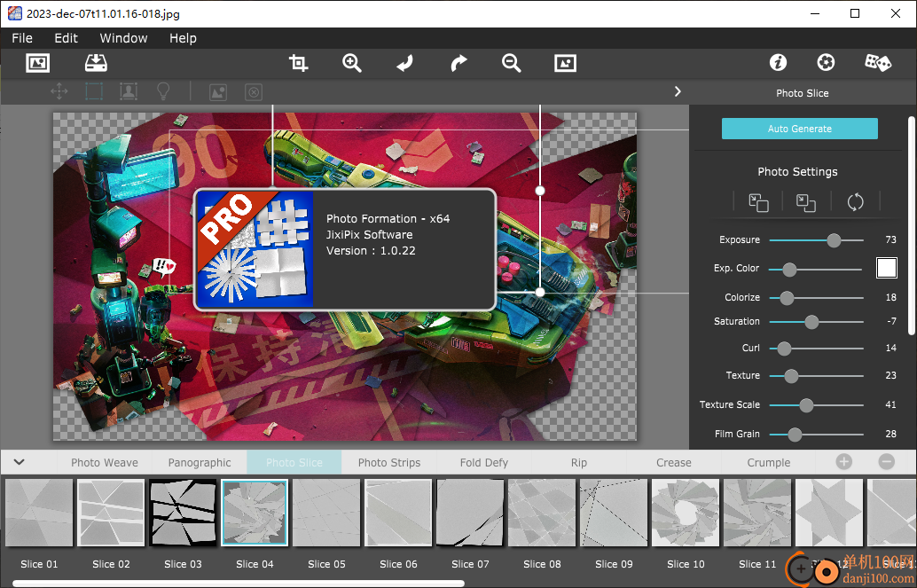Zoom in with the plus magnifier

(351, 63)
